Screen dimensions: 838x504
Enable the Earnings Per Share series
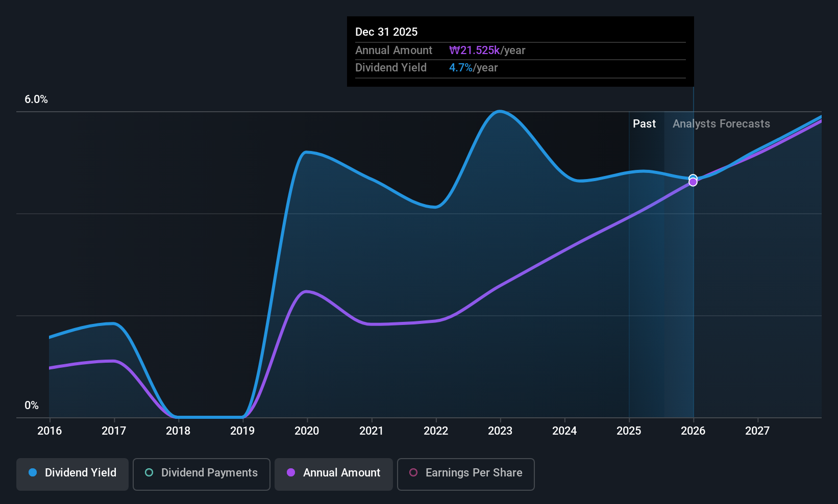coord(466,474)
